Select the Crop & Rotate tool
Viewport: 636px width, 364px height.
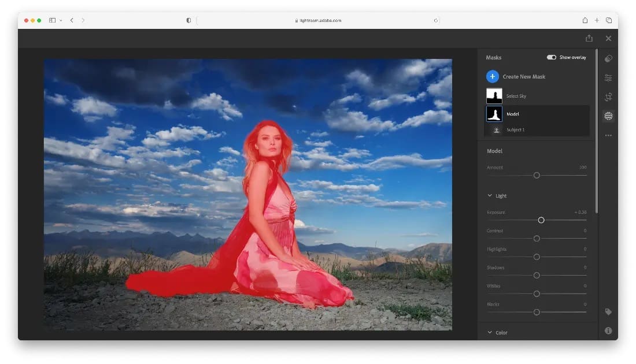[x=608, y=96]
